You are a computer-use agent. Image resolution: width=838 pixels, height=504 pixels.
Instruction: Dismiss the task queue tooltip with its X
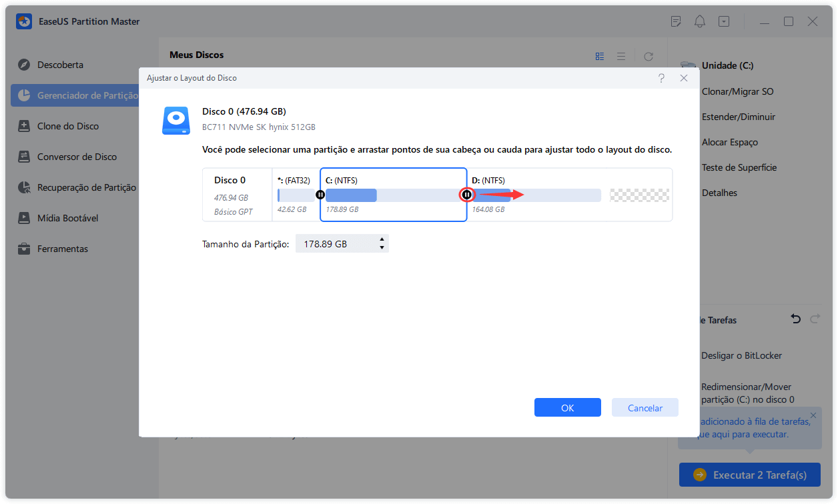pos(813,415)
